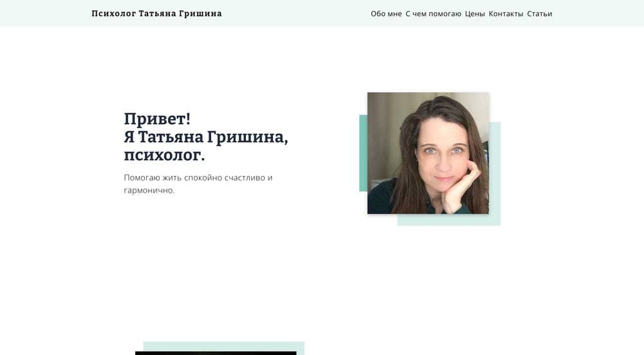Click site title 'Психолог Татьяна Гришина'
The height and width of the screenshot is (355, 644).
click(x=156, y=14)
